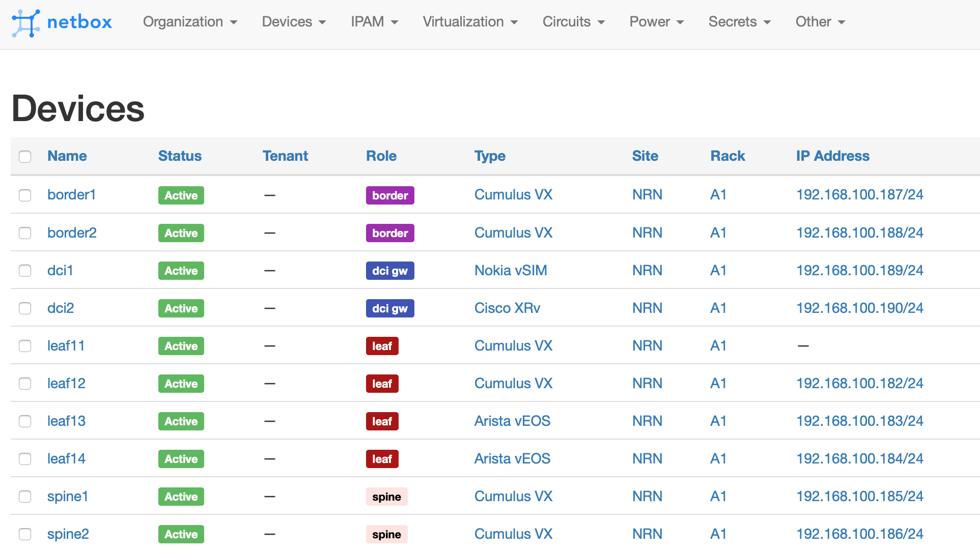Image resolution: width=980 pixels, height=551 pixels.
Task: Select the dci2 row checkbox
Action: click(x=25, y=308)
